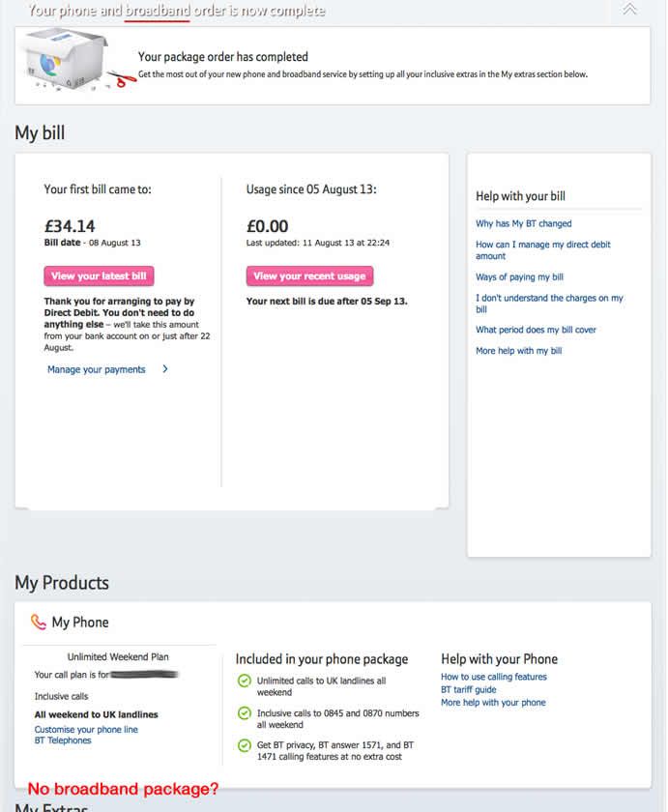Click the green check beside Unlimited calls to UK landlines

(244, 681)
